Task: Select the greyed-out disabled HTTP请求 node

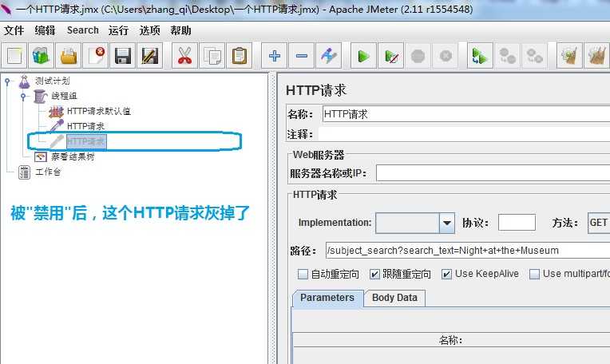Action: [86, 141]
